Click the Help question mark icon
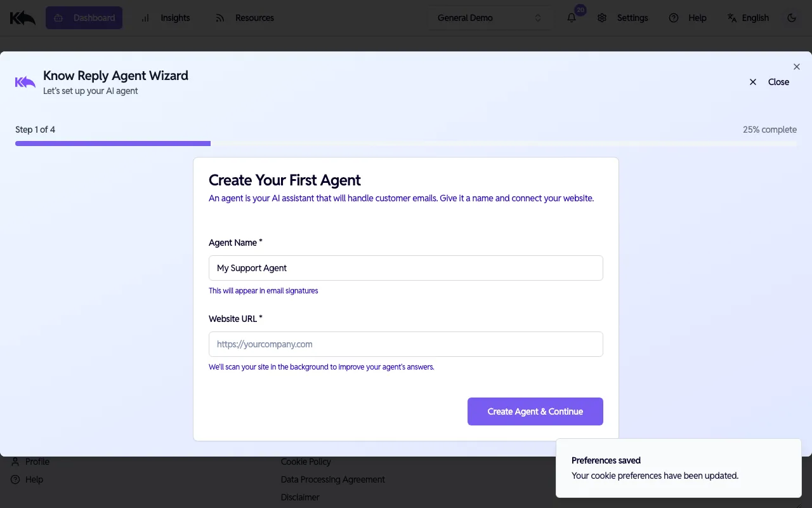 pyautogui.click(x=673, y=18)
